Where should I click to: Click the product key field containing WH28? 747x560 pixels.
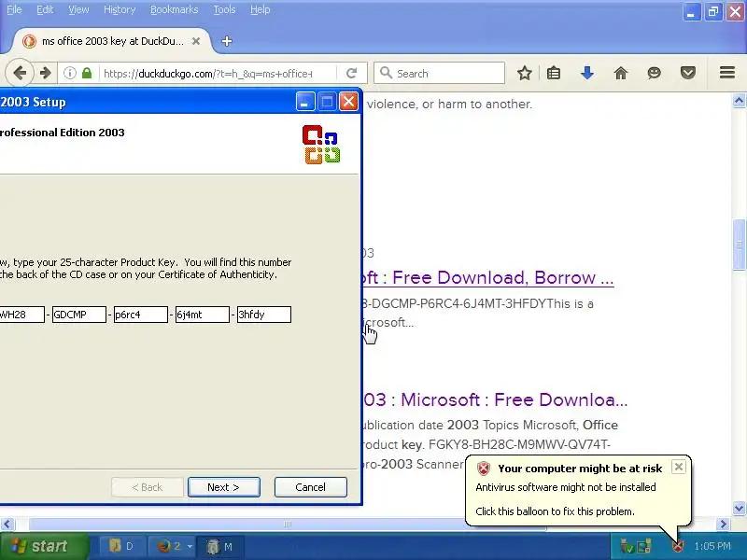click(21, 315)
